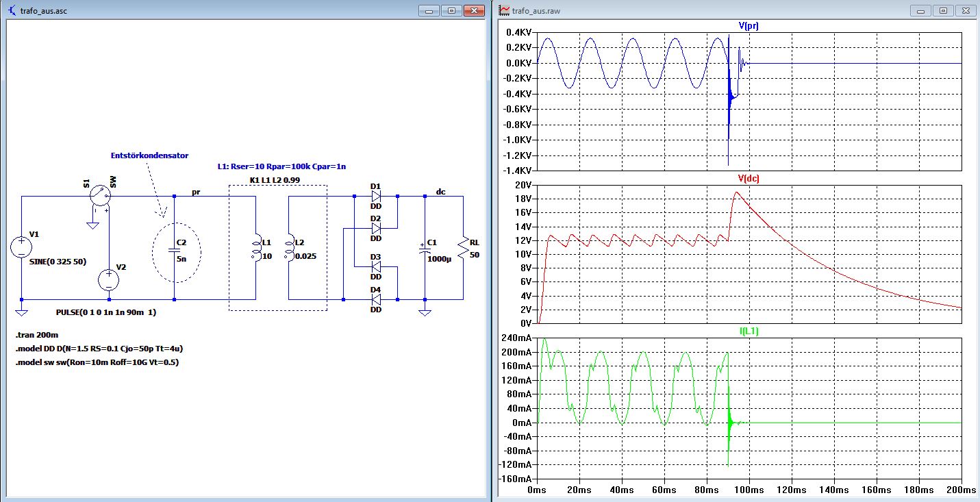
Task: Select the V2 pulse voltage source symbol
Action: (x=108, y=280)
